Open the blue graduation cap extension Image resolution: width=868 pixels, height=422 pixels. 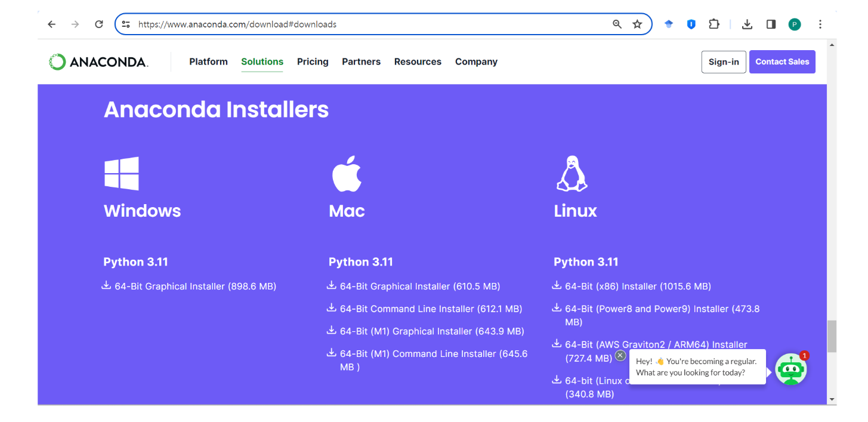click(x=669, y=24)
